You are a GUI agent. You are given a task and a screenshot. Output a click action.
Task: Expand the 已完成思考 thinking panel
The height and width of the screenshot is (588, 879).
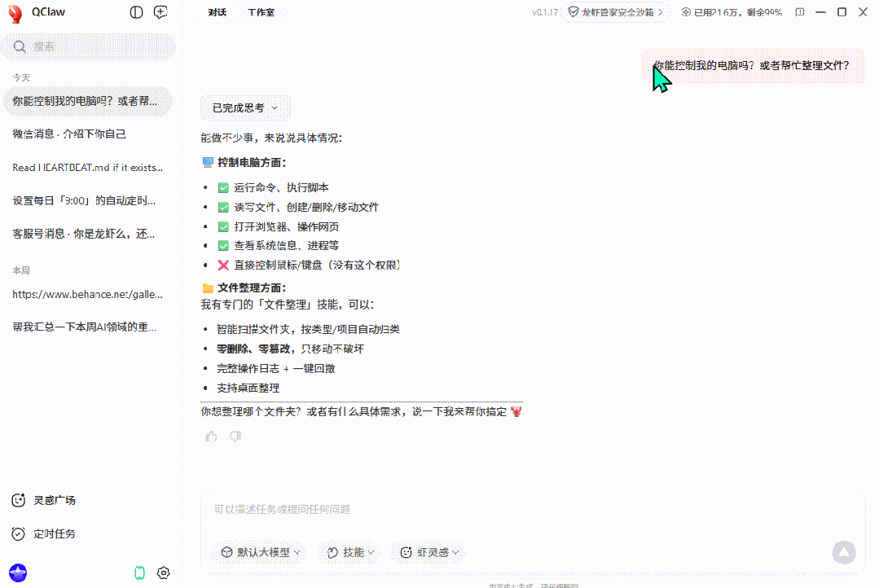pos(245,108)
